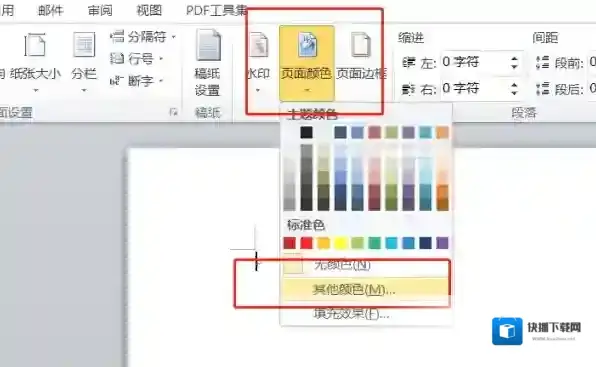Click the 页面颜色 page color button
Screen dimensions: 596x367
click(x=307, y=63)
